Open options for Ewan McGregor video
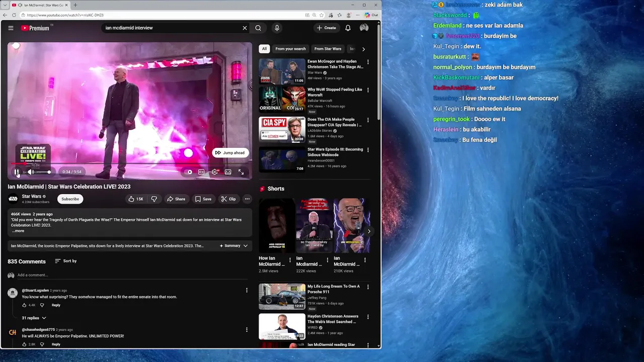644x362 pixels. point(368,62)
